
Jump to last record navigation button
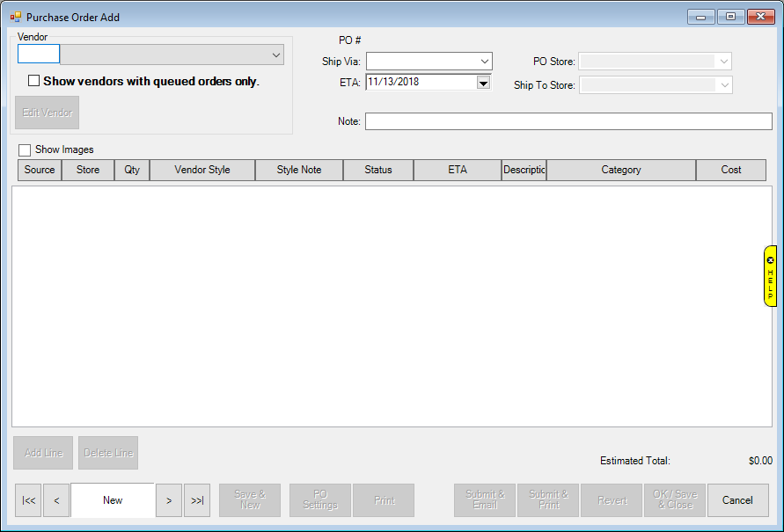197,500
